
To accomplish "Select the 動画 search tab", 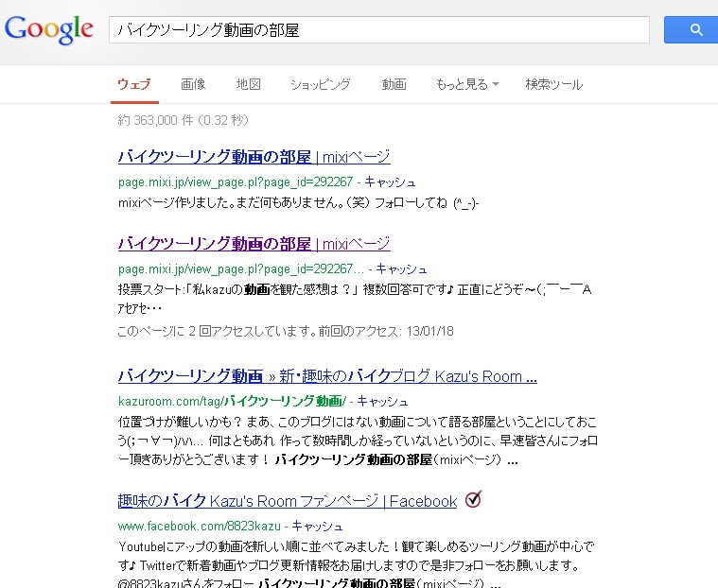I will pos(394,85).
